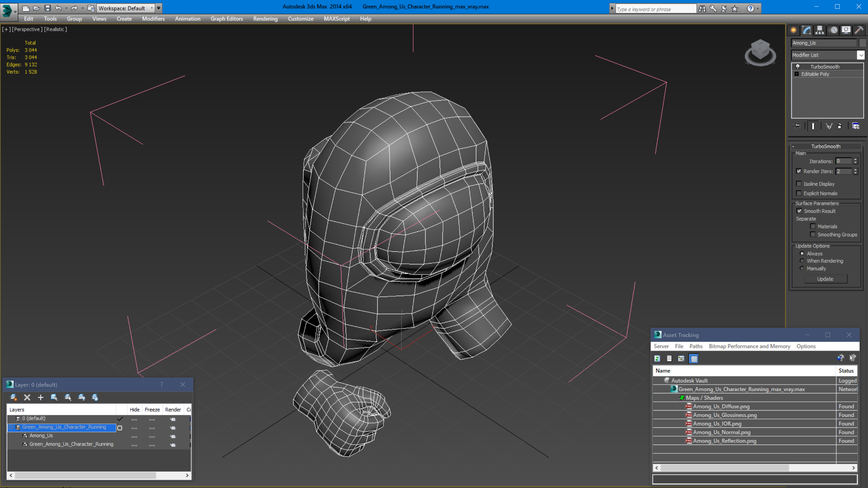Open Bitmap Performance and Memory menu
Viewport: 868px width, 488px height.
pyautogui.click(x=750, y=346)
